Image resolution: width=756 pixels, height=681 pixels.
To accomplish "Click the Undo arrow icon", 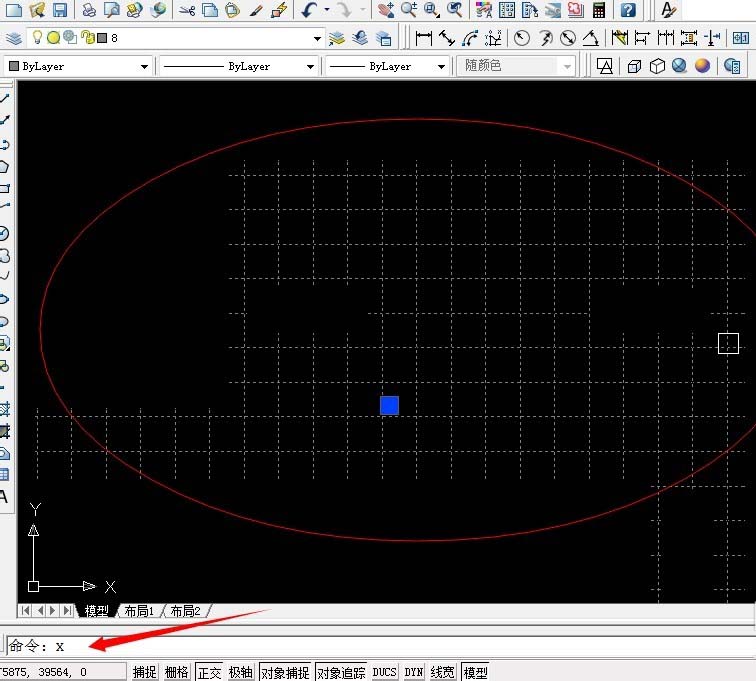I will [x=309, y=11].
